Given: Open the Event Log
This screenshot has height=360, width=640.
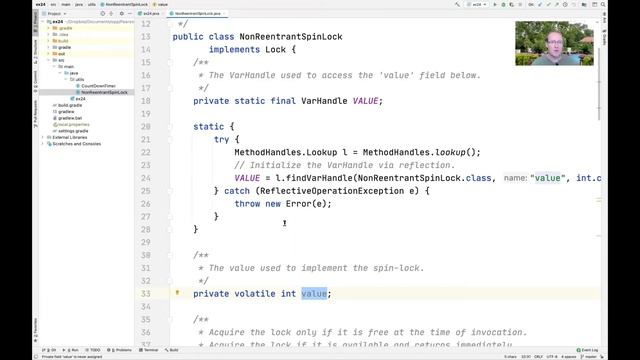Looking at the screenshot, I should coord(587,350).
